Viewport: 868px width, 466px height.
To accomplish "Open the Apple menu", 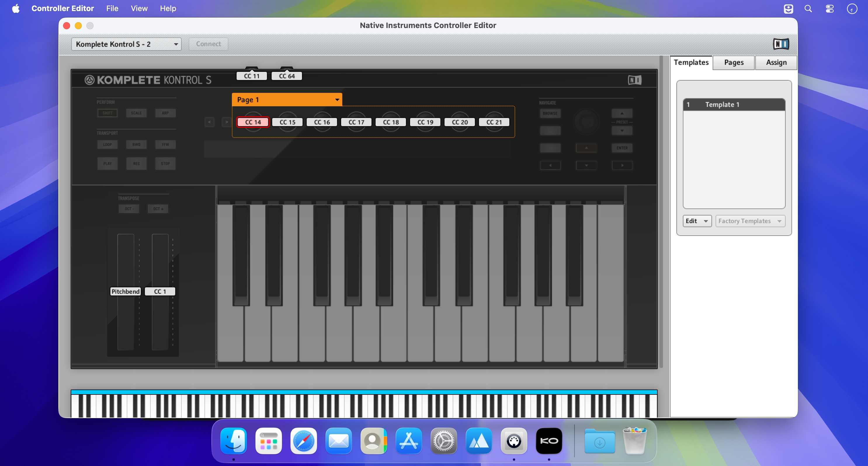I will coord(16,8).
